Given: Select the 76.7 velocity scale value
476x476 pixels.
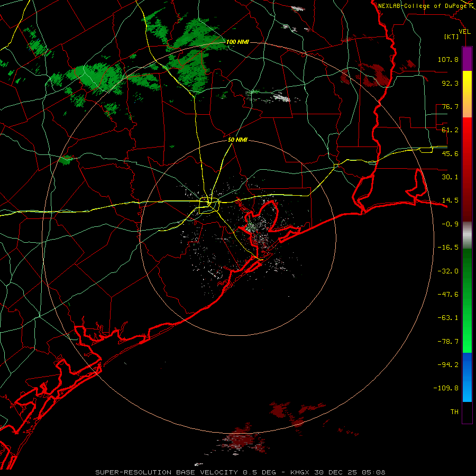Looking at the screenshot, I should click(x=450, y=106).
